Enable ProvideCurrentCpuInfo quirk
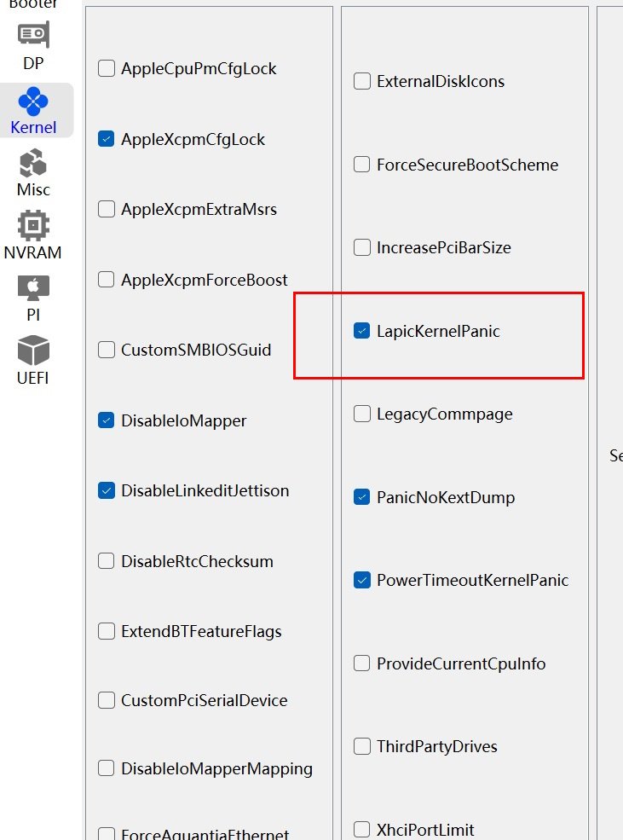 (x=362, y=663)
